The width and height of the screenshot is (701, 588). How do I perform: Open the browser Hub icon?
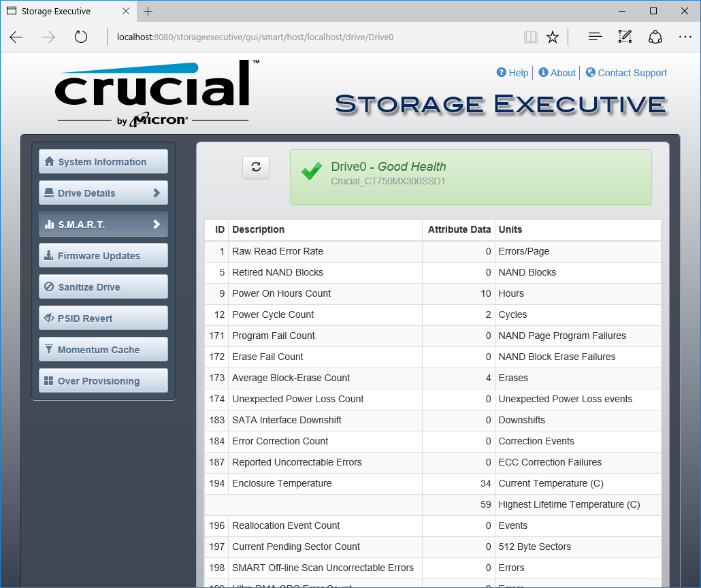(595, 37)
